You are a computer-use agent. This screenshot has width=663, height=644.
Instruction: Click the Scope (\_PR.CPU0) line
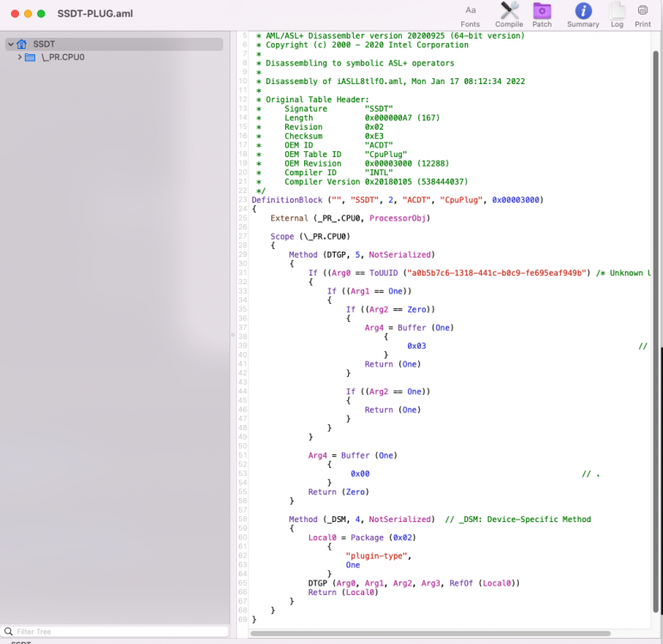tap(310, 236)
